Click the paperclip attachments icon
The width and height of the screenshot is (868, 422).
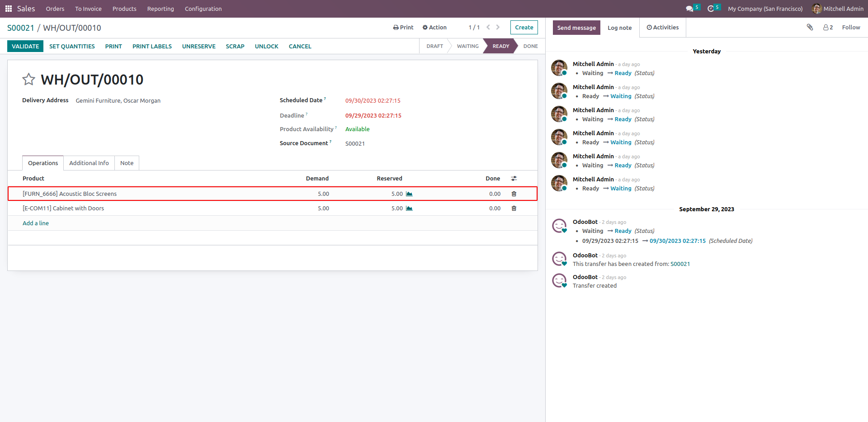pyautogui.click(x=810, y=27)
